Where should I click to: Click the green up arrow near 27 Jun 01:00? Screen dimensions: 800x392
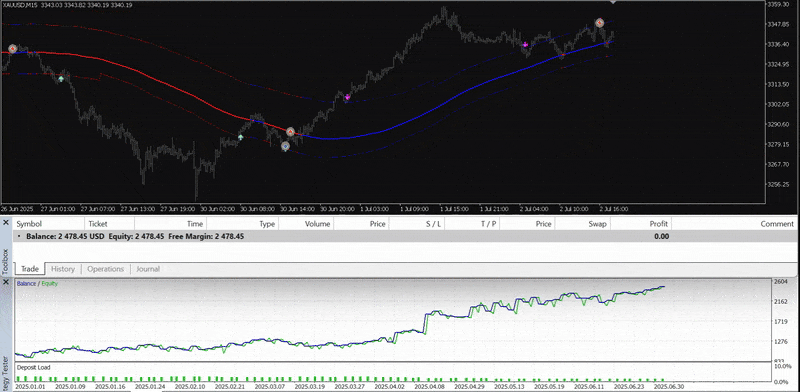pyautogui.click(x=61, y=79)
